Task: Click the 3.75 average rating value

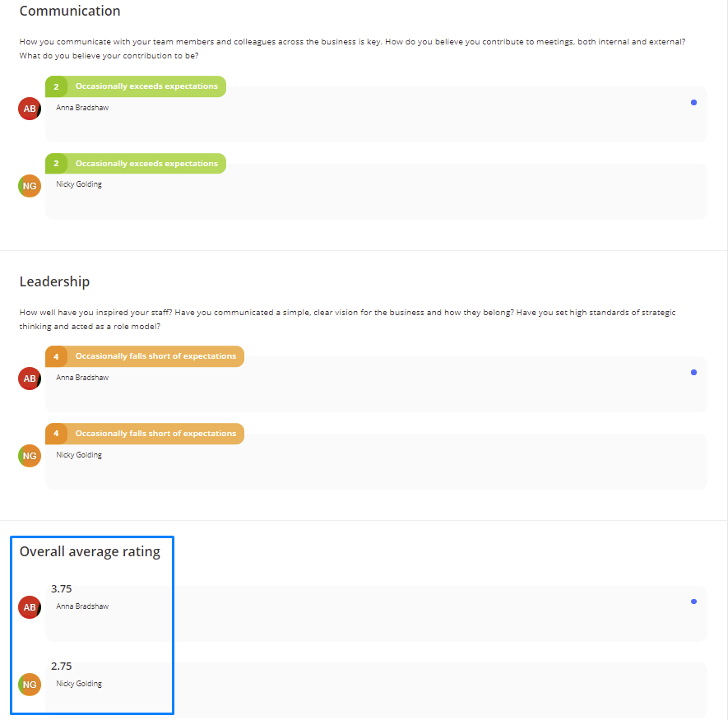Action: tap(62, 589)
